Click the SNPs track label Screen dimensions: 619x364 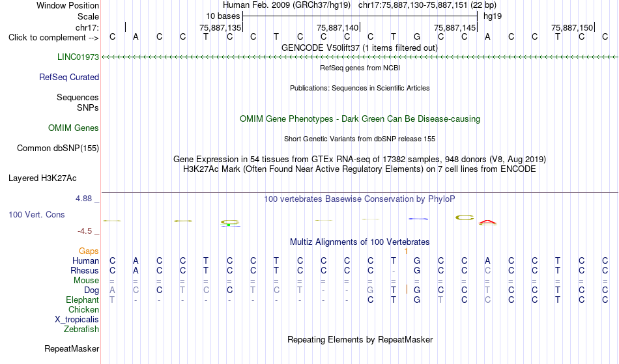[x=88, y=107]
